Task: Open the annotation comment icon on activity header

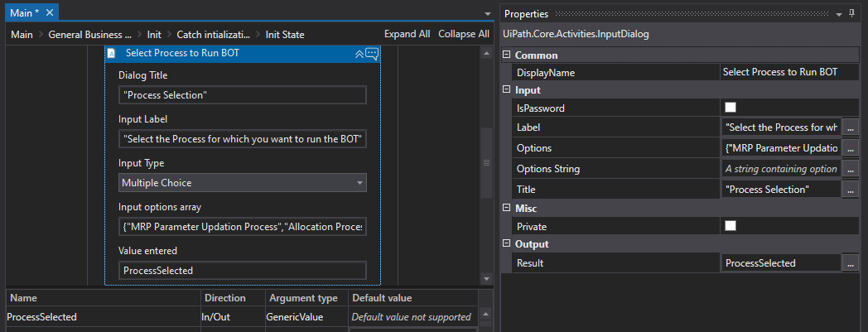Action: (x=372, y=53)
